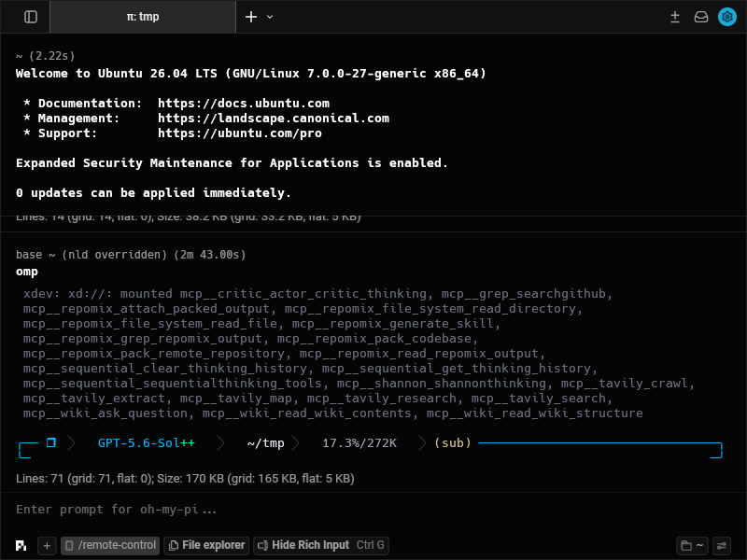Toggle the sidebar panel icon
Viewport: 747px width, 560px height.
pyautogui.click(x=31, y=17)
